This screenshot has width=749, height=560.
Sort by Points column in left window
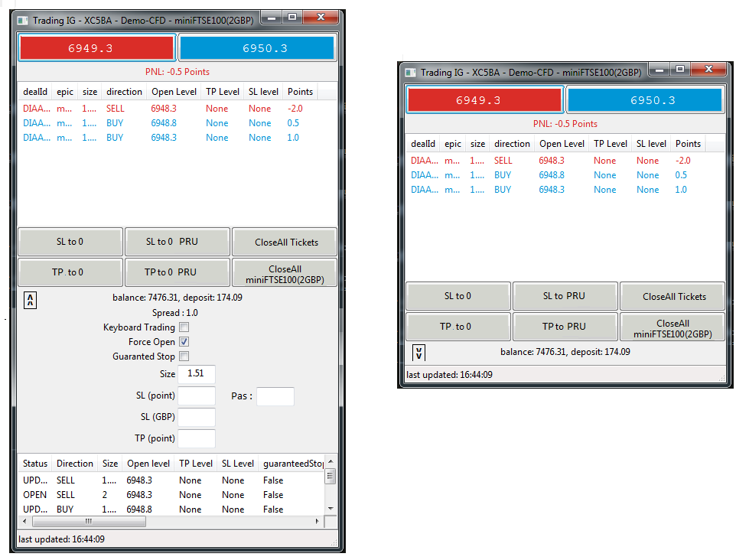(300, 92)
